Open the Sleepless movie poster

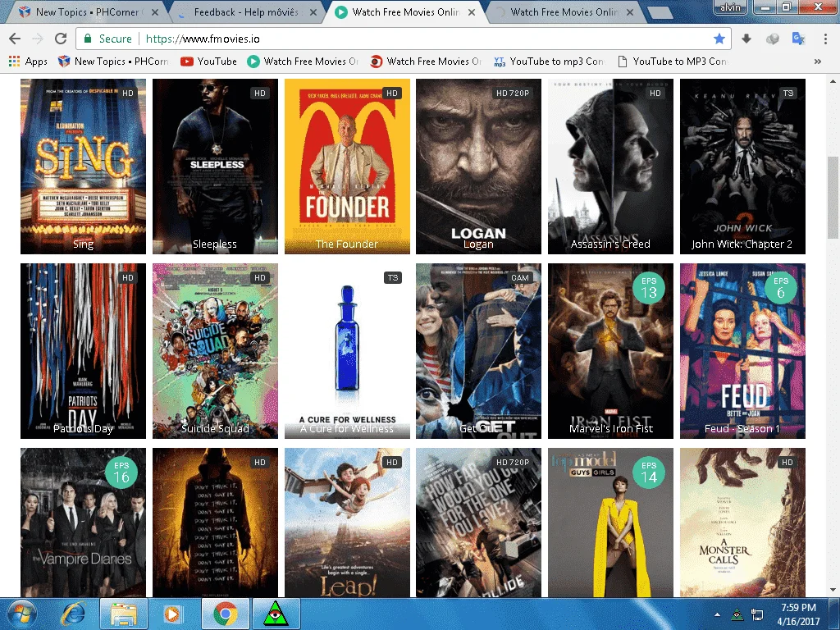coord(215,166)
